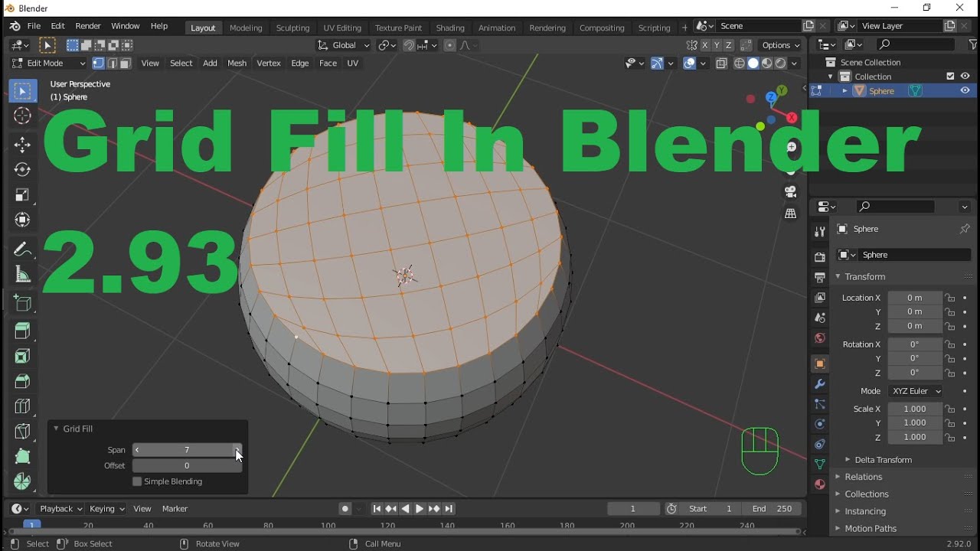980x551 pixels.
Task: Toggle proportional editing
Action: (449, 45)
